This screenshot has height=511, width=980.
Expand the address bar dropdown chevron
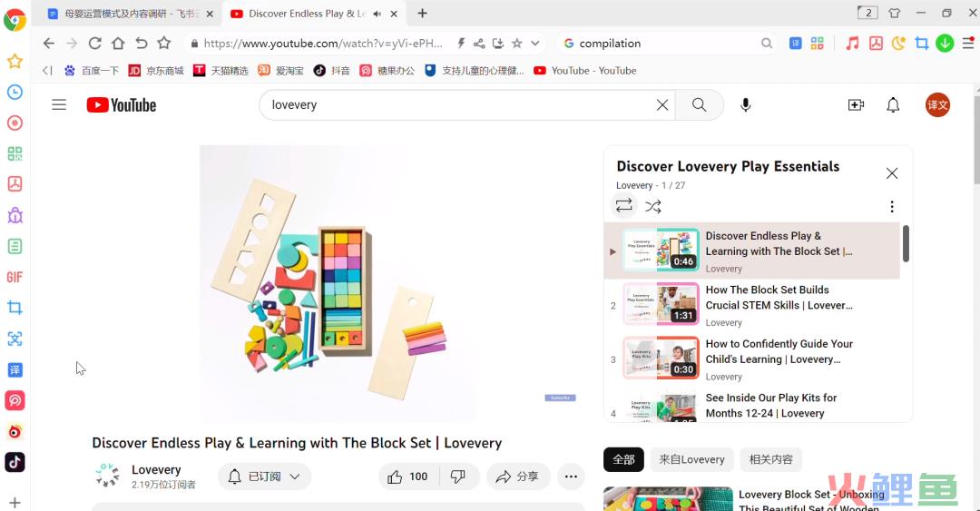point(535,44)
